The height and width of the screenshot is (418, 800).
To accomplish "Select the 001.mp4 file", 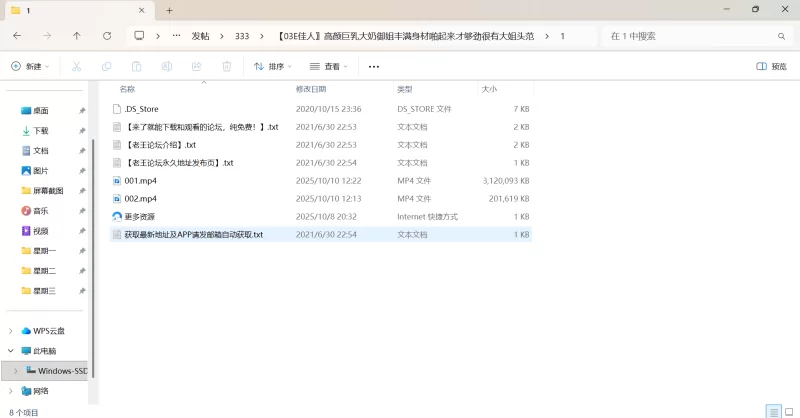I will point(140,181).
